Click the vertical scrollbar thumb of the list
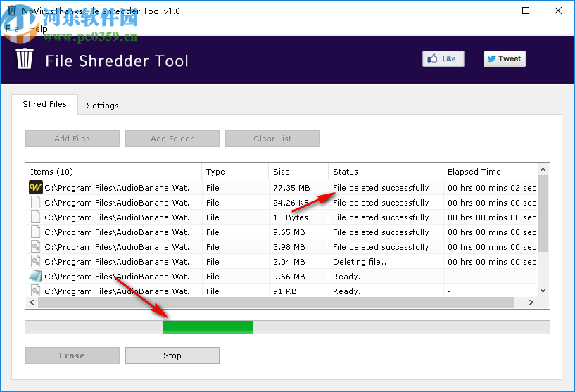The image size is (575, 392). click(543, 214)
